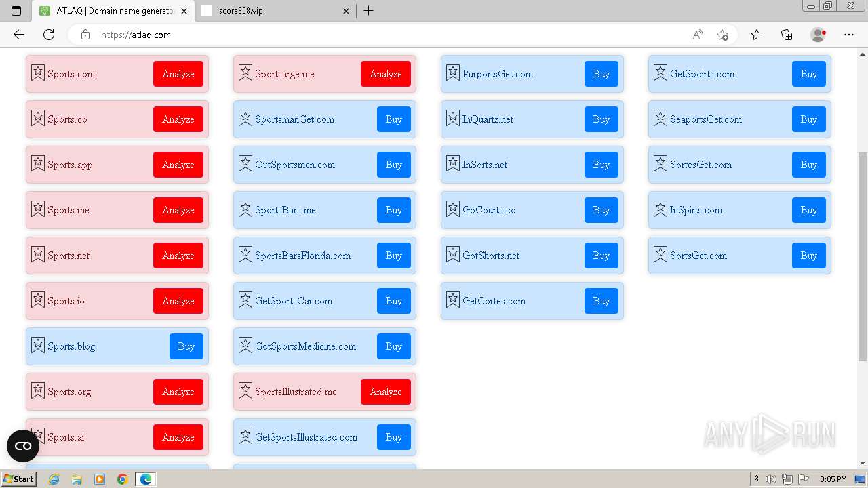Open the Windows Start menu
This screenshot has height=488, width=868.
pyautogui.click(x=18, y=479)
